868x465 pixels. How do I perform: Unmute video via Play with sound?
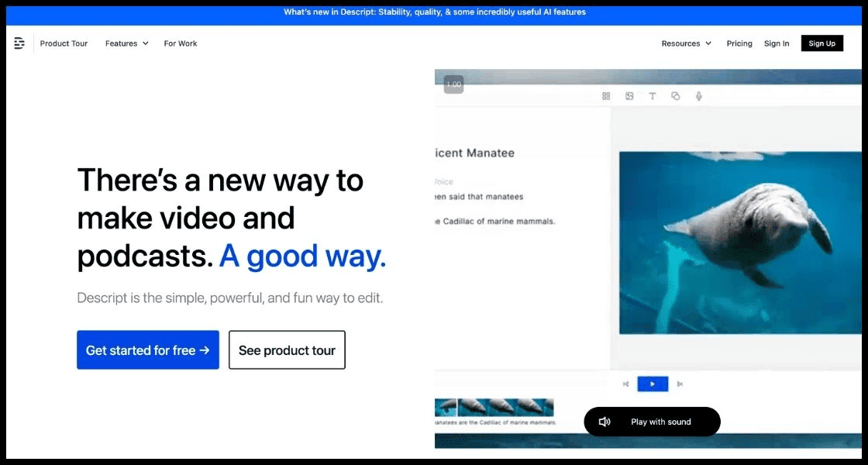pyautogui.click(x=652, y=422)
